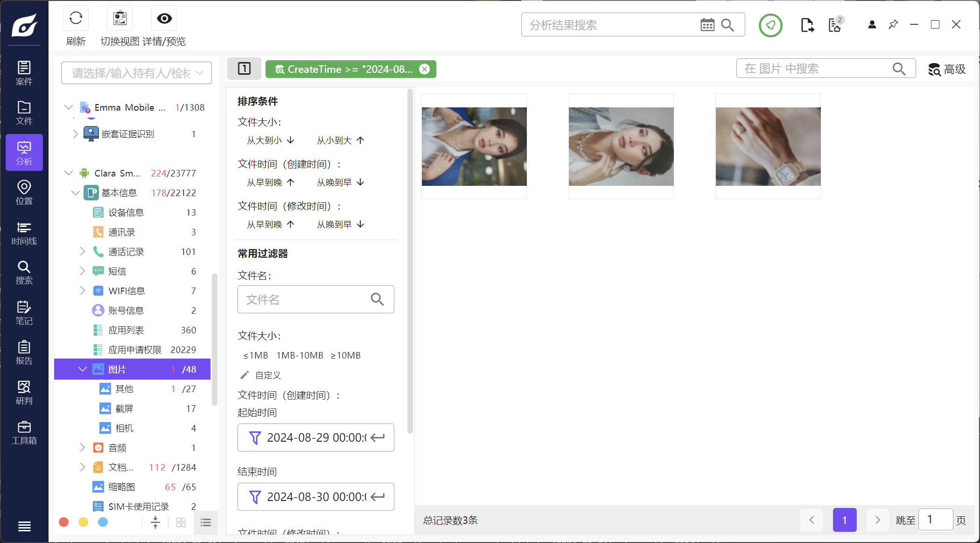This screenshot has width=980, height=543.
Task: Switch to the 报告 sidebar tab
Action: point(24,353)
